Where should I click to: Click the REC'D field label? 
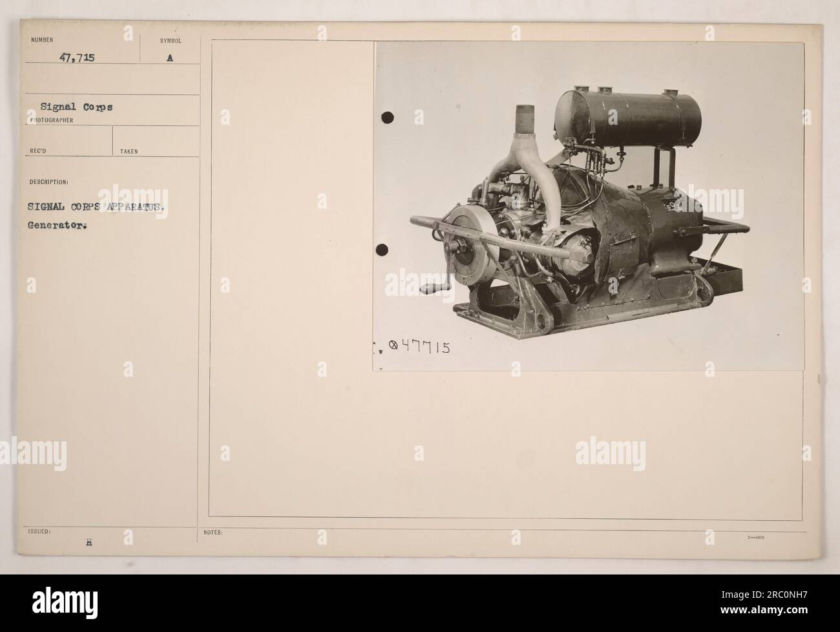tap(36, 151)
